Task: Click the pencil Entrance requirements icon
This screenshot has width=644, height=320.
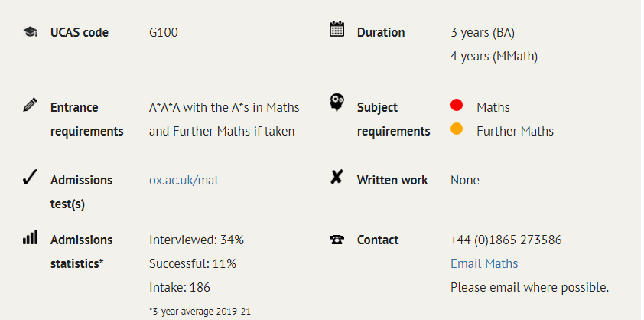Action: 30,104
